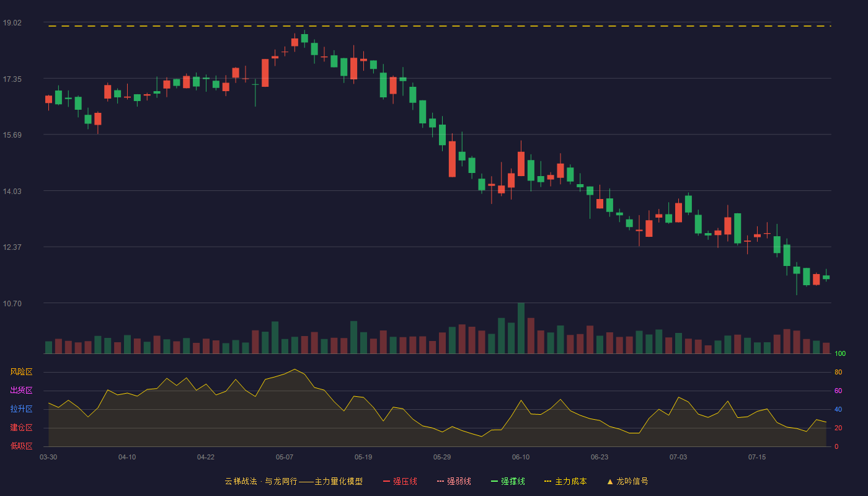Click the 12.37 price axis label
868x496 pixels.
[x=12, y=247]
